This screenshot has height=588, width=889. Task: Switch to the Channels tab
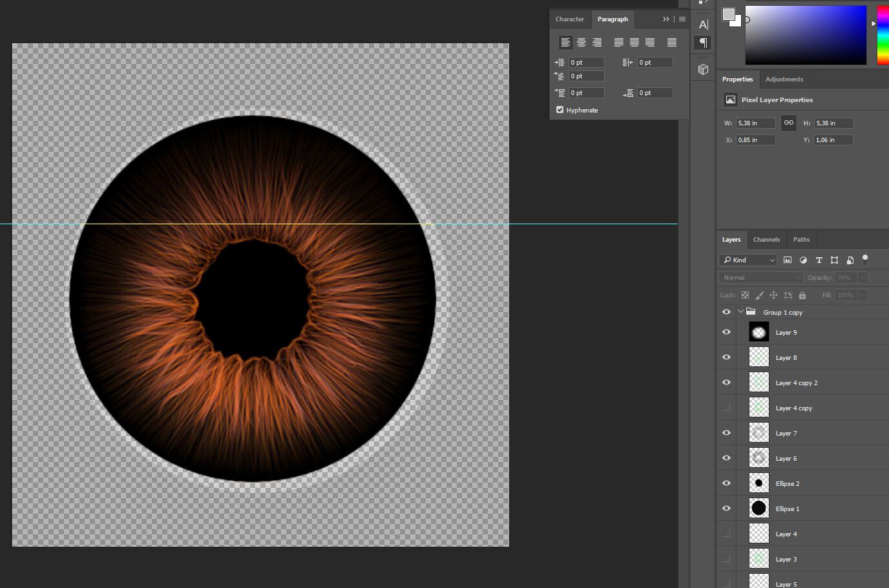point(766,240)
